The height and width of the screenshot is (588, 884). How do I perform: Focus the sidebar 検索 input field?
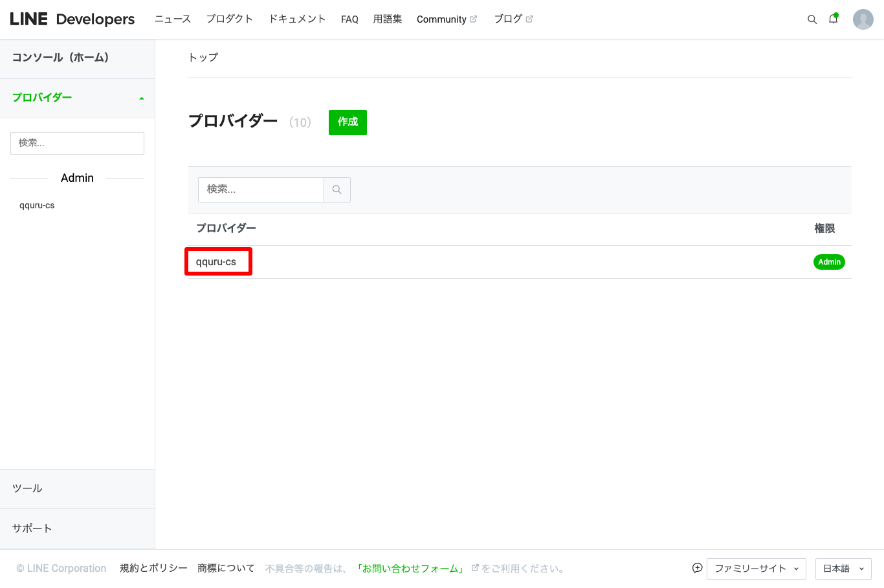pos(77,143)
